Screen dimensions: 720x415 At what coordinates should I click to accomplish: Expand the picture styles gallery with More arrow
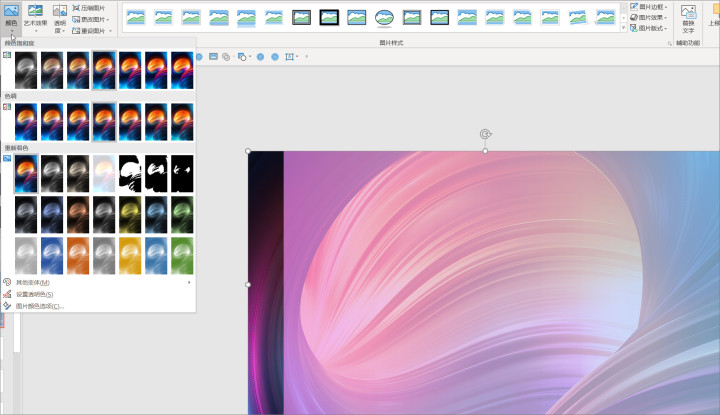623,28
